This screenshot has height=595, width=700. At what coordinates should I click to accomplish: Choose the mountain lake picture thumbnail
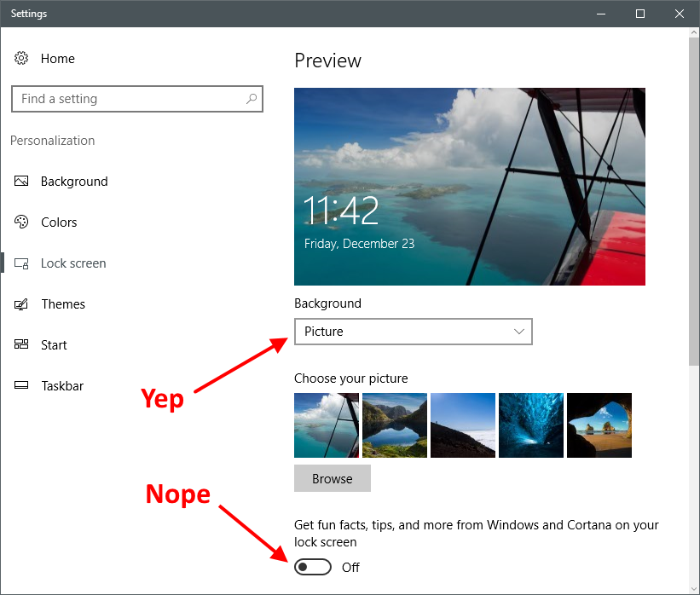[x=395, y=425]
